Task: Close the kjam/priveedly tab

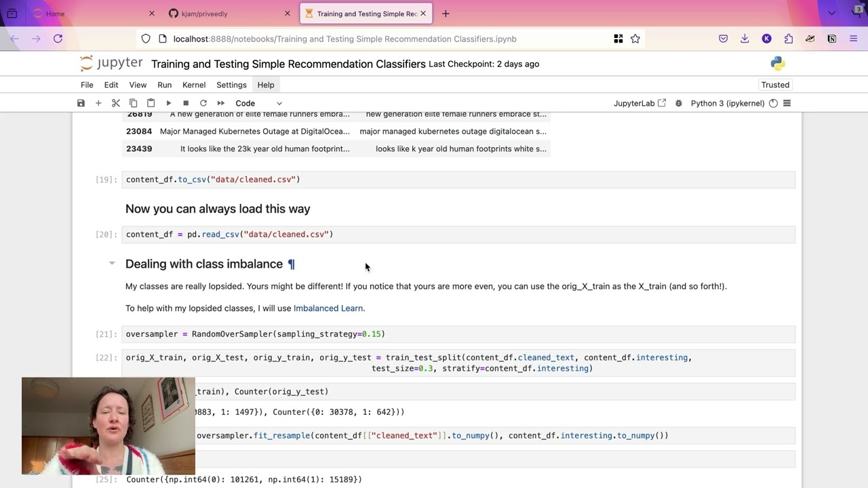Action: [288, 14]
